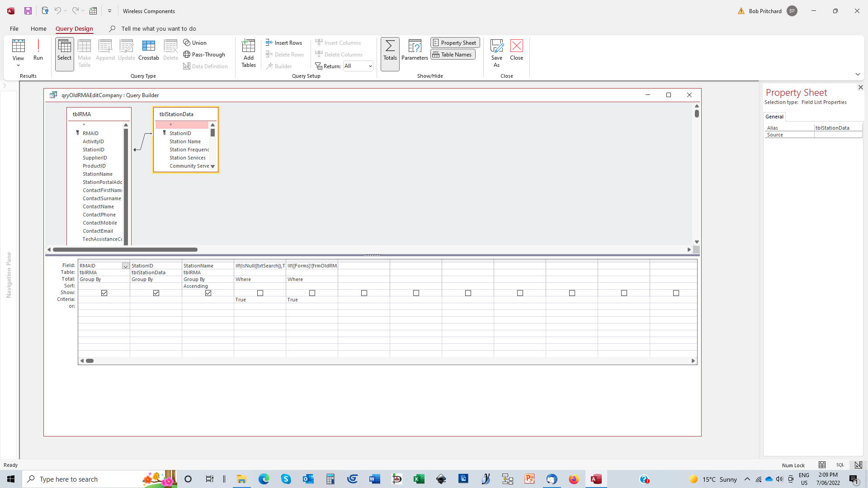Open the Return dropdown list
868x488 pixels.
click(370, 66)
